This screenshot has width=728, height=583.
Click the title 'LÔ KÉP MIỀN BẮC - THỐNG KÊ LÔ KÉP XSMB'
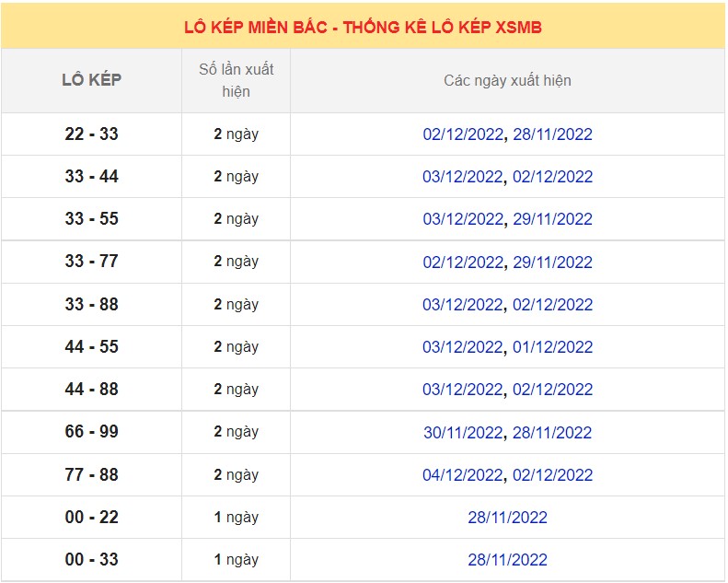pos(363,28)
